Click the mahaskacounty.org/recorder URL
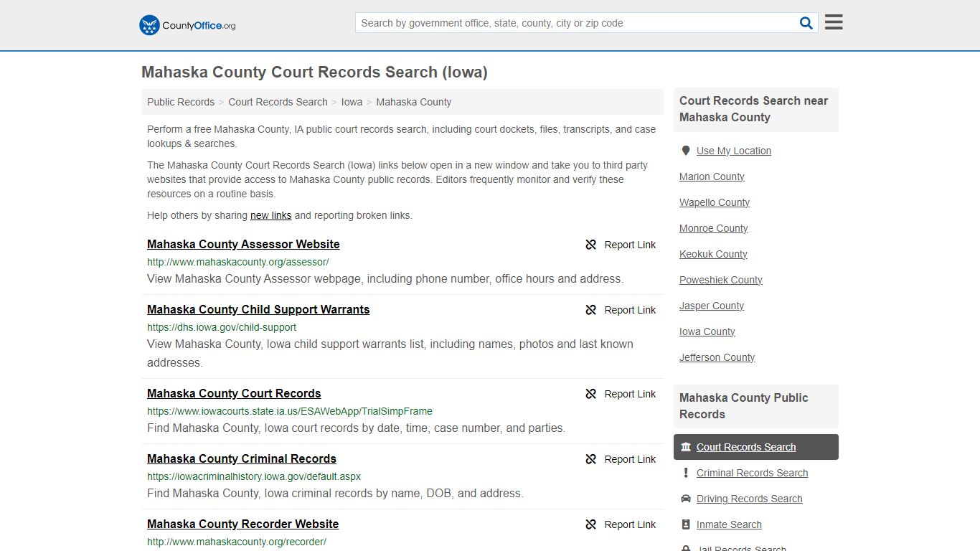Screen dimensions: 980x551 click(x=237, y=542)
